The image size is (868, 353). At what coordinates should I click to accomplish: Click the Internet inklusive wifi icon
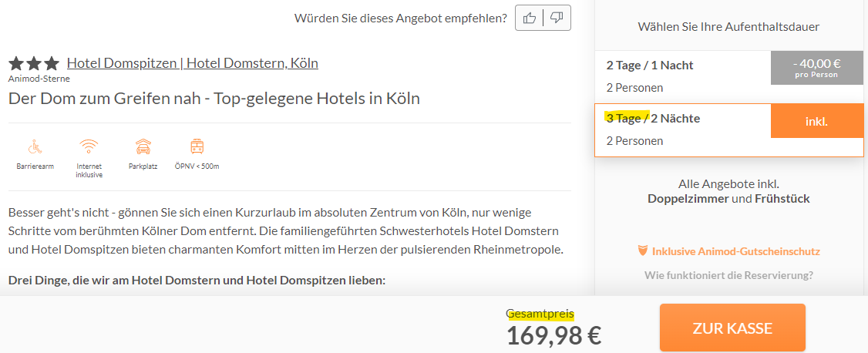click(89, 146)
